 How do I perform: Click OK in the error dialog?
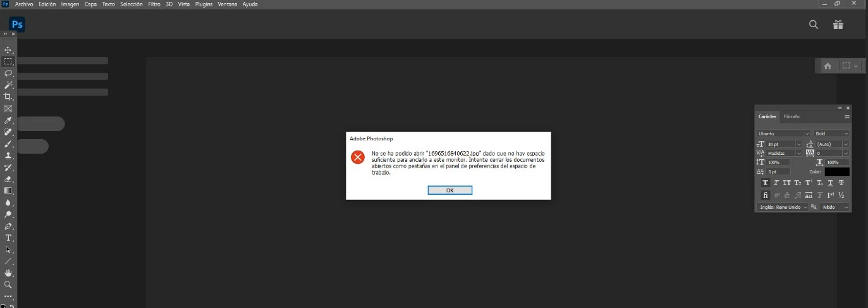point(449,190)
